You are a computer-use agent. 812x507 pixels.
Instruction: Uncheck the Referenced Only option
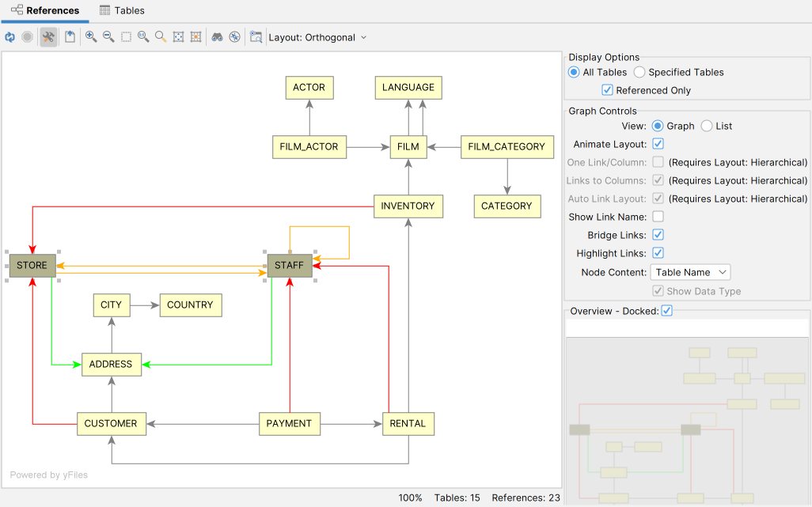click(606, 89)
